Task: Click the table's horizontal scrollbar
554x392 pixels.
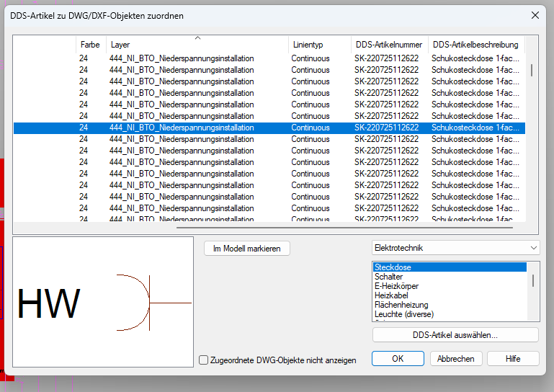Action: [344, 228]
